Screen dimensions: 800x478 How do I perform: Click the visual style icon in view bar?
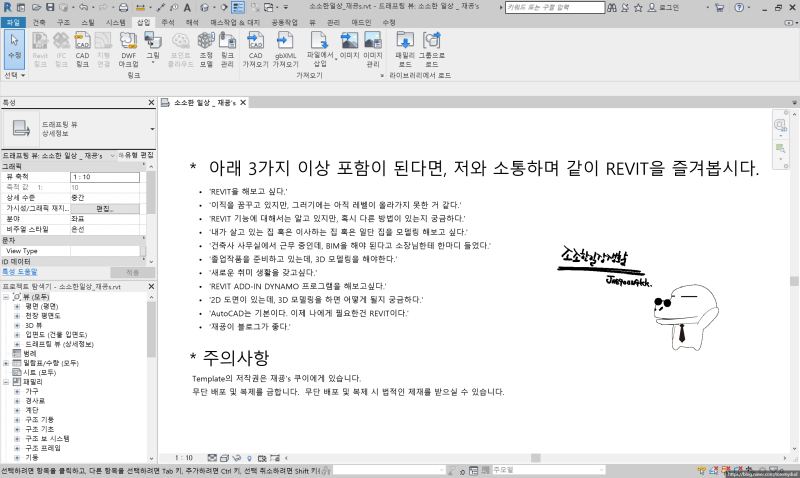(x=224, y=458)
